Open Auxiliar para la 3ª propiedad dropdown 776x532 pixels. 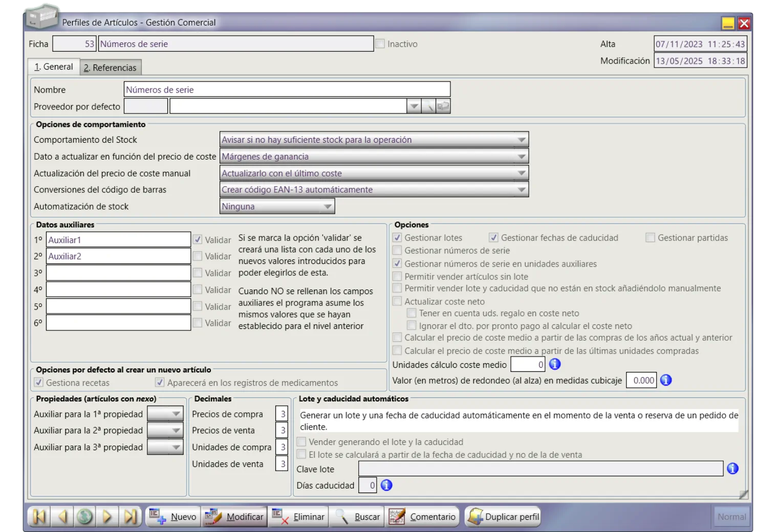165,447
